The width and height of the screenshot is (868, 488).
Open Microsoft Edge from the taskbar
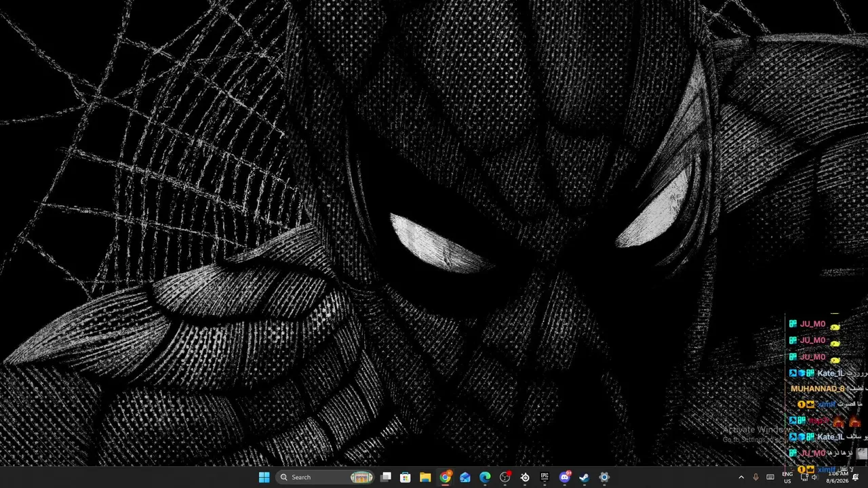coord(485,477)
